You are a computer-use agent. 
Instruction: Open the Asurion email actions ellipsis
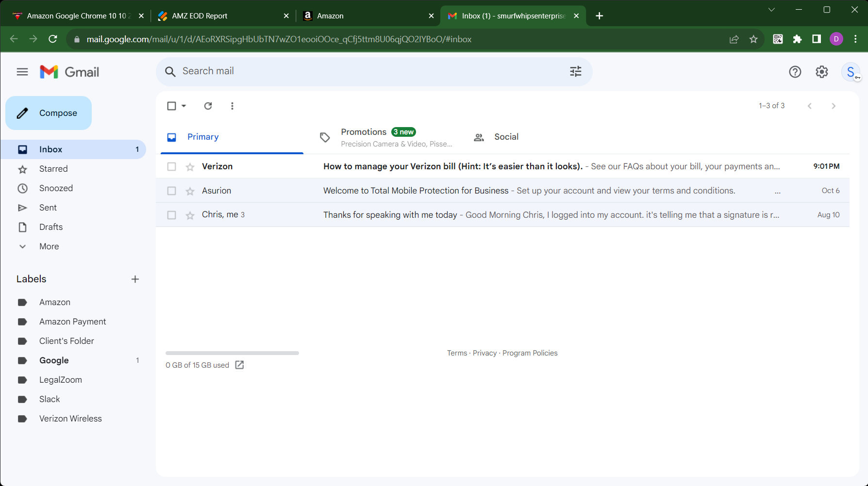pyautogui.click(x=778, y=191)
